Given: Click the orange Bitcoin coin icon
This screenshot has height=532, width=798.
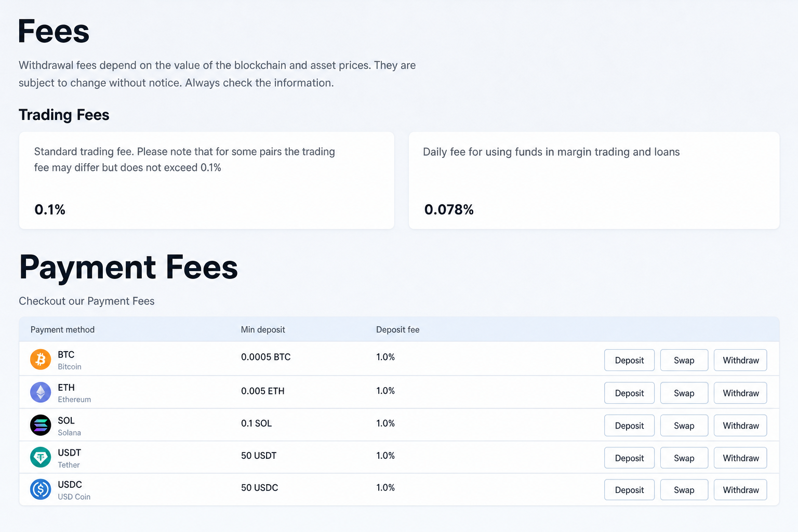Looking at the screenshot, I should (41, 360).
